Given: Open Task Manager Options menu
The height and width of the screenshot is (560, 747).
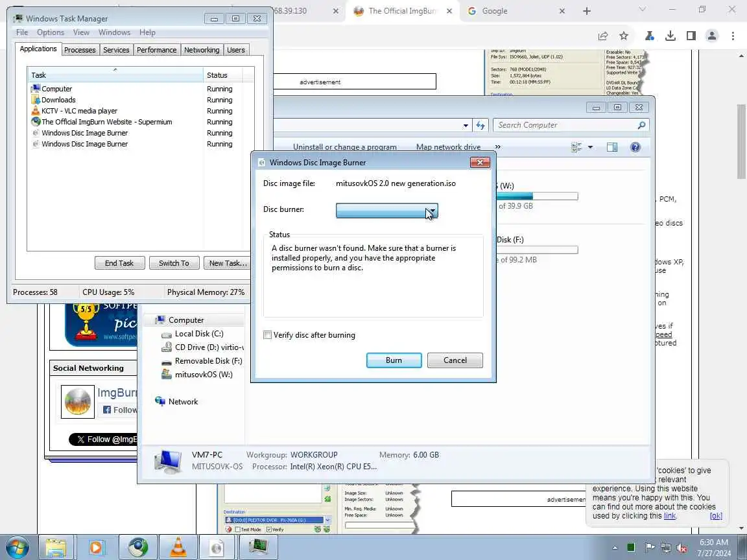Looking at the screenshot, I should (51, 32).
